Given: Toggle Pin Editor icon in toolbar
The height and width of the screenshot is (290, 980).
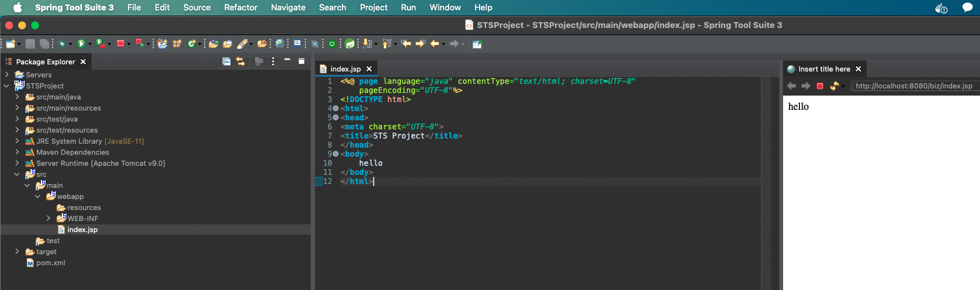Looking at the screenshot, I should tap(477, 44).
